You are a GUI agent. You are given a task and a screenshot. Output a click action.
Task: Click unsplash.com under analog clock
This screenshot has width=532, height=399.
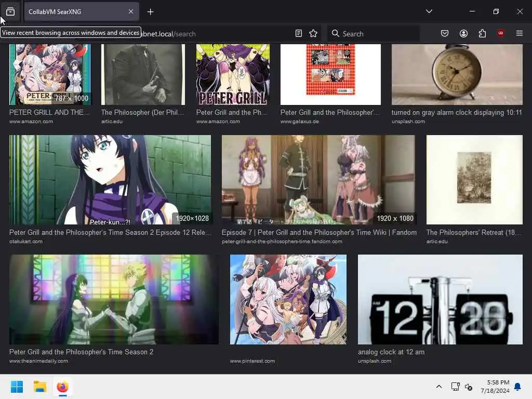click(x=374, y=361)
